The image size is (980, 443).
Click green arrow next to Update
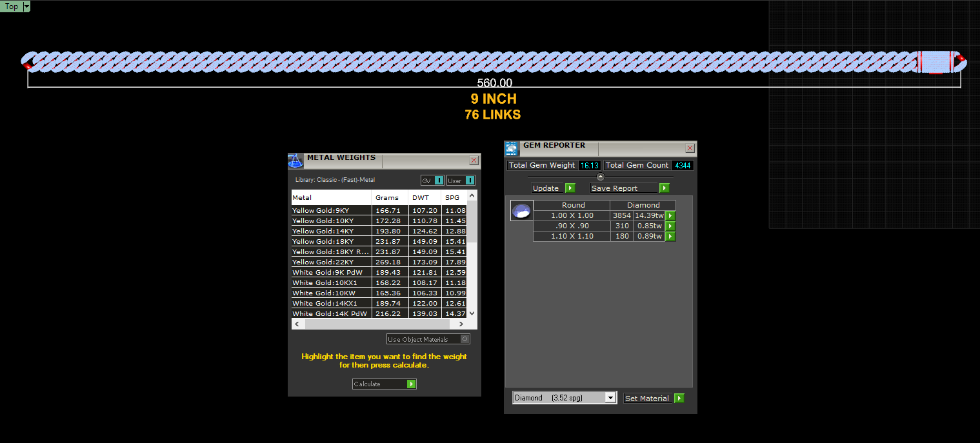click(x=570, y=188)
